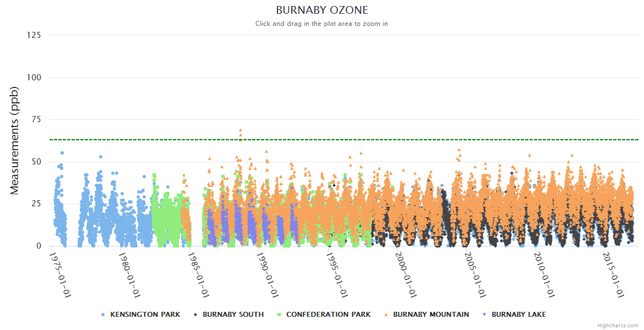
Task: Hide the KENSINGTON PARK series via its label
Action: 145,315
